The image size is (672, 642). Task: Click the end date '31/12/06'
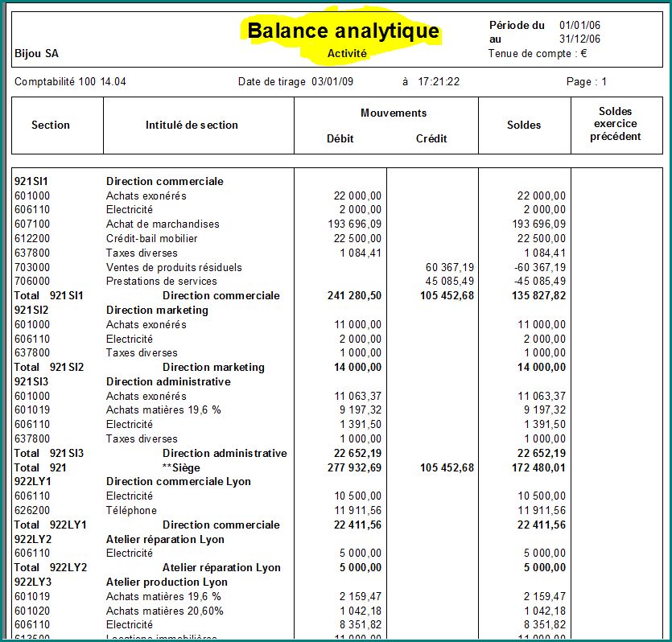[x=579, y=39]
